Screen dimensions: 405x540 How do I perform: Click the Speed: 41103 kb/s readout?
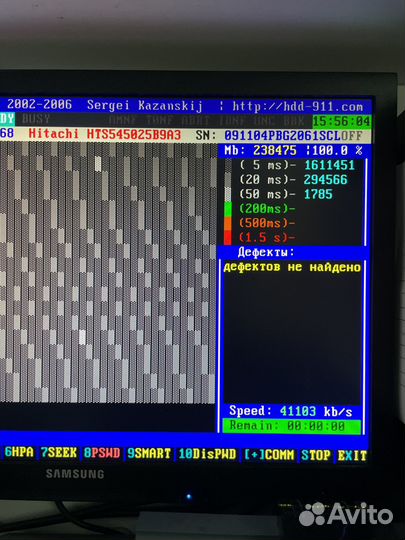coord(291,411)
